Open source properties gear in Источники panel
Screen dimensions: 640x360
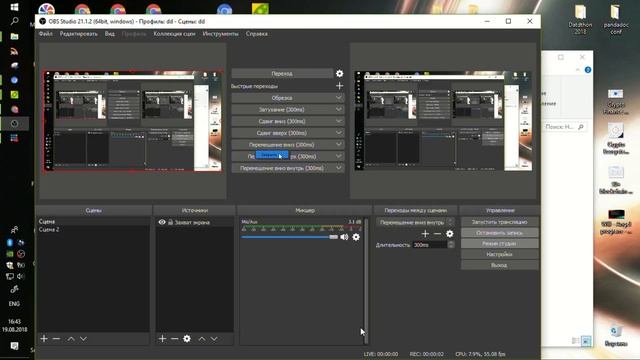coord(187,338)
